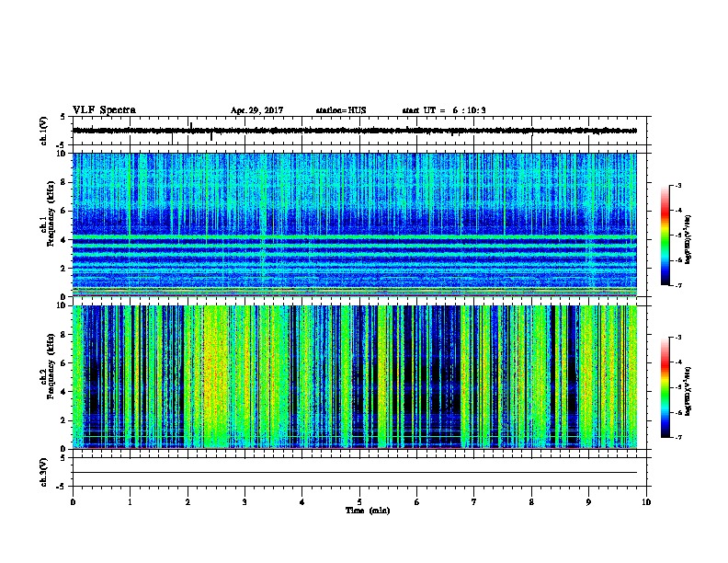The height and width of the screenshot is (563, 728).
Task: Click the 'VLF Spectra' title text
Action: pyautogui.click(x=104, y=110)
